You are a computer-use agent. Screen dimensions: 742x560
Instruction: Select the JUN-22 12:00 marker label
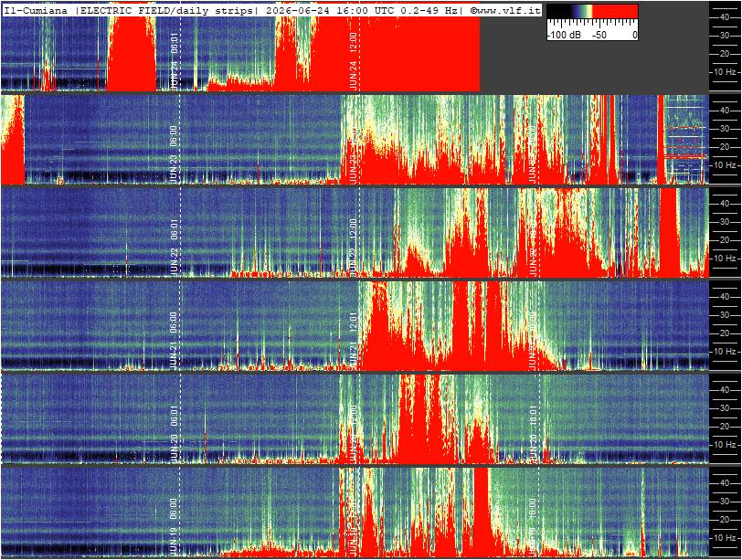pos(354,247)
